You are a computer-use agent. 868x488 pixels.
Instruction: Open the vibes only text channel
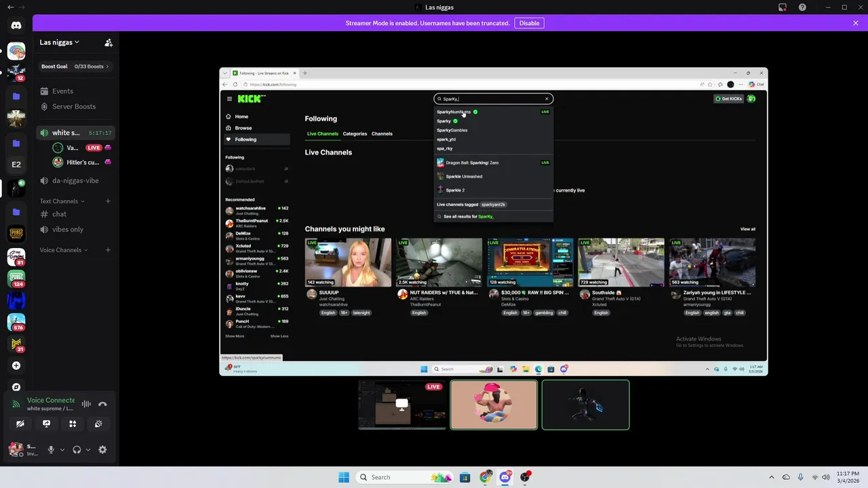pyautogui.click(x=75, y=229)
